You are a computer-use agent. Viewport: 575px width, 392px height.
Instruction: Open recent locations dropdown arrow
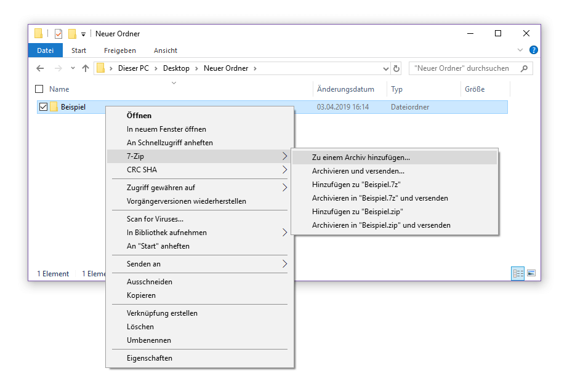(73, 68)
